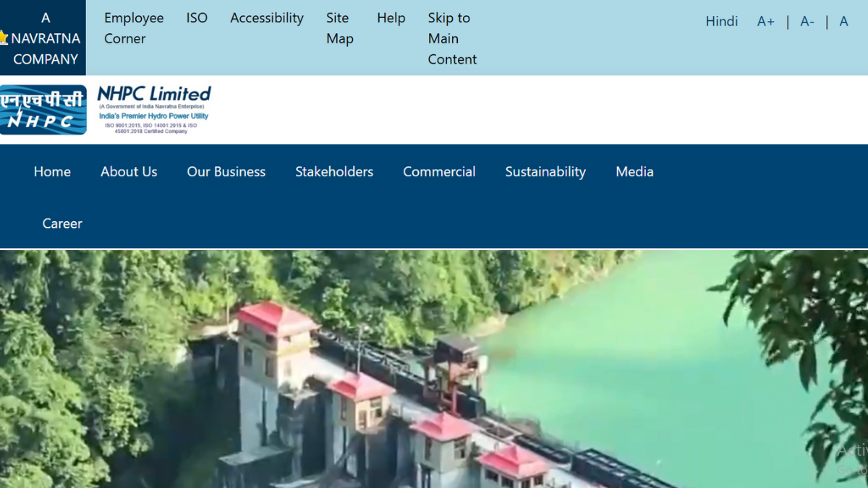Expand the Our Business menu

(226, 171)
